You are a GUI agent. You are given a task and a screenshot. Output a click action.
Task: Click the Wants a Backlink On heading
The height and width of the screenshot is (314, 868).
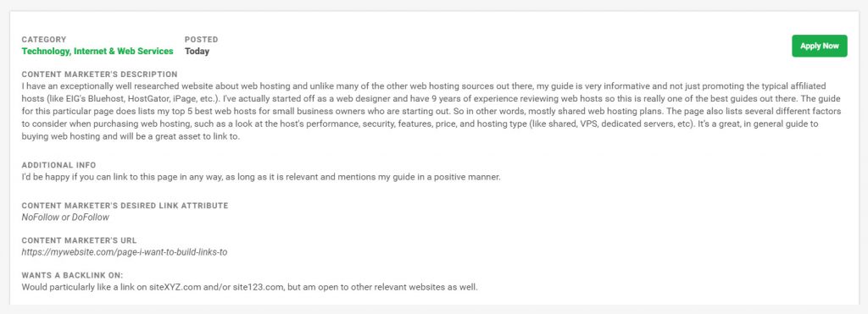[73, 275]
